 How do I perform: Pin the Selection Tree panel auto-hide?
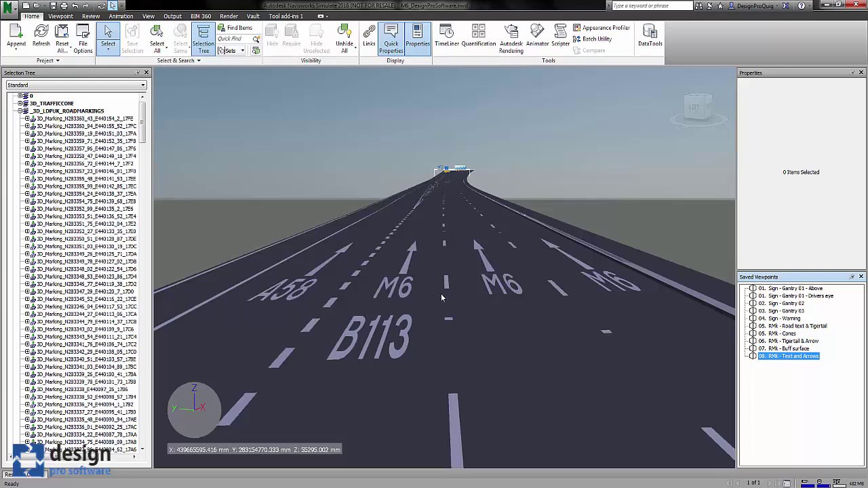138,73
